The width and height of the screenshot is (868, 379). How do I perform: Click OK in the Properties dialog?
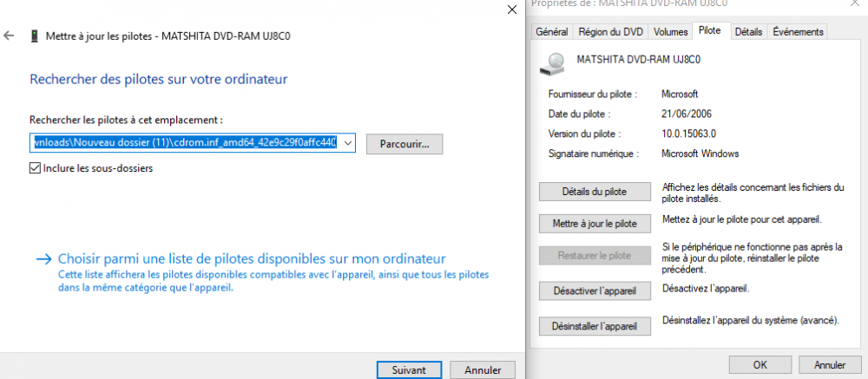coord(760,364)
